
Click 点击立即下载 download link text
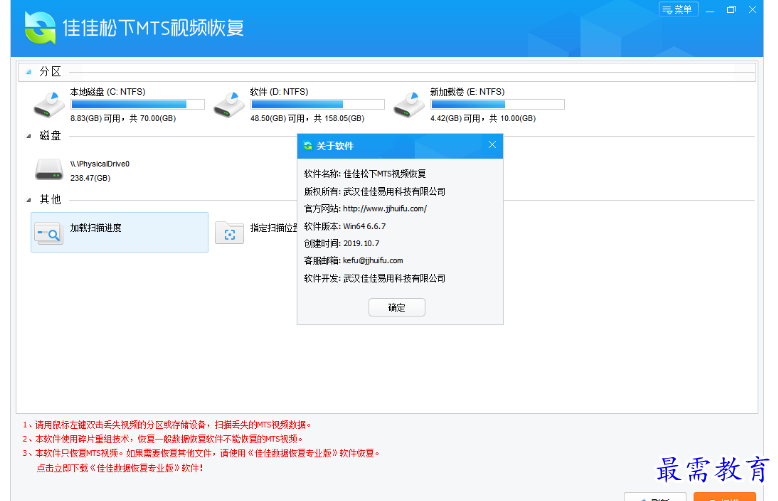(120, 468)
